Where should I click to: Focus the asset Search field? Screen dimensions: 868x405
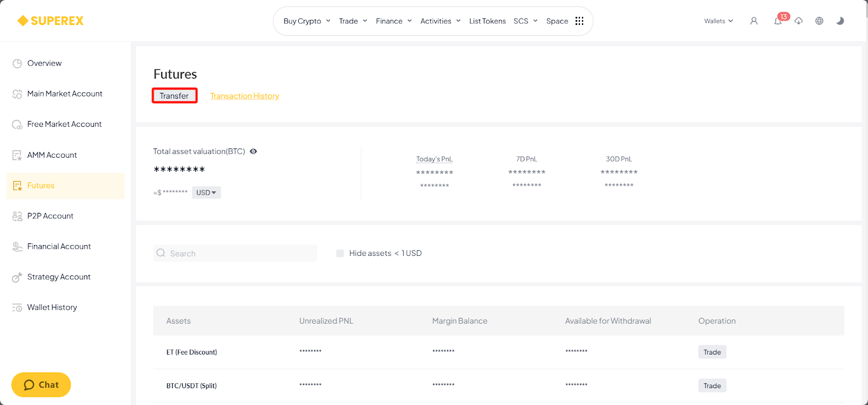pyautogui.click(x=235, y=253)
